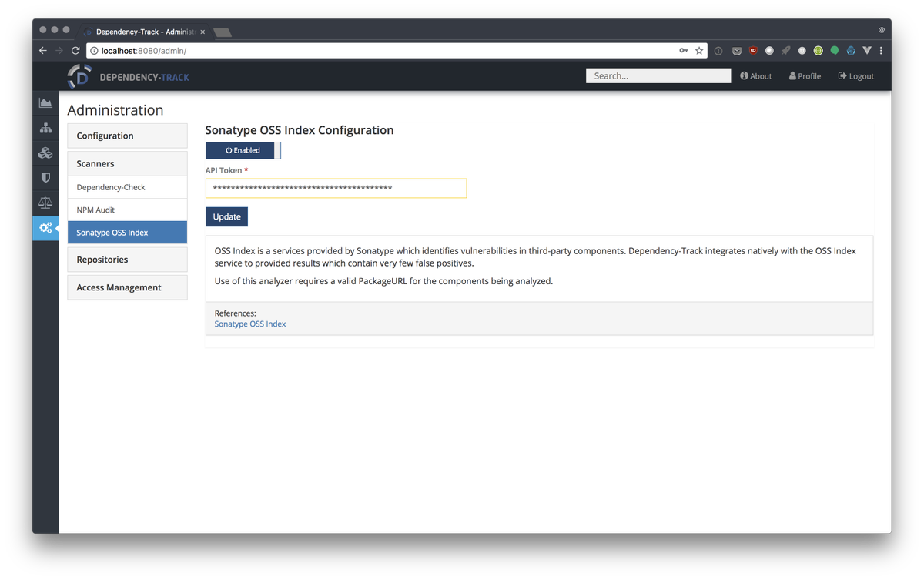Select Sonatype OSS Index menu item
Viewport: 924px width, 580px height.
[127, 232]
